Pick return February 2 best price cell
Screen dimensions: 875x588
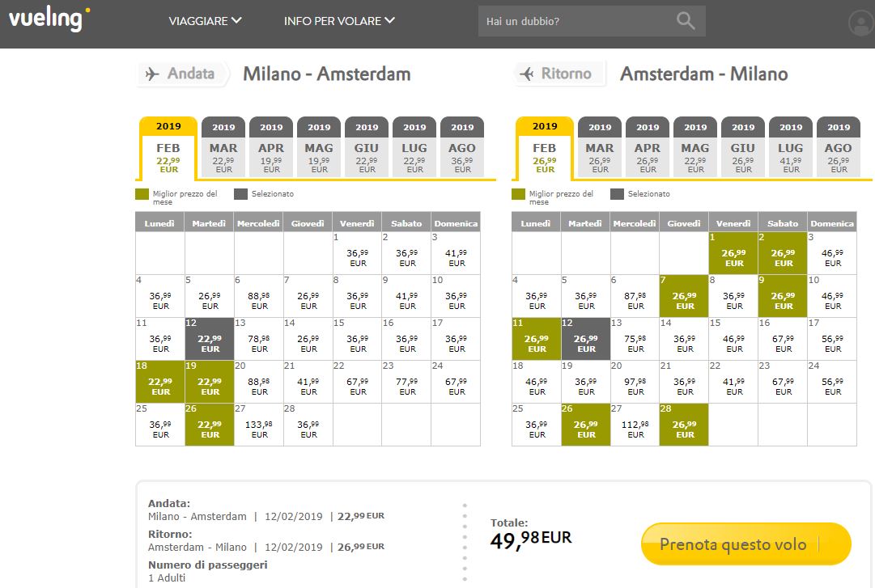(783, 253)
